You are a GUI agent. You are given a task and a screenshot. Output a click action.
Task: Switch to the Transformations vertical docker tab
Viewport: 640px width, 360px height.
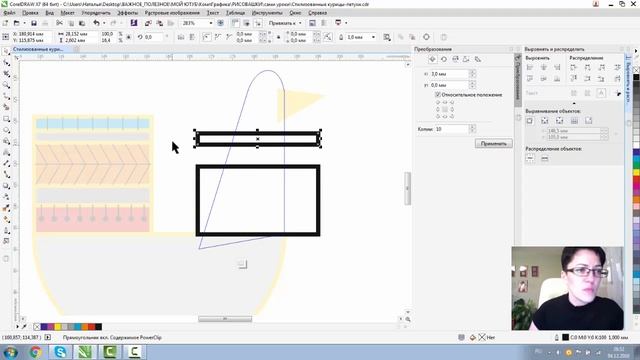518,80
